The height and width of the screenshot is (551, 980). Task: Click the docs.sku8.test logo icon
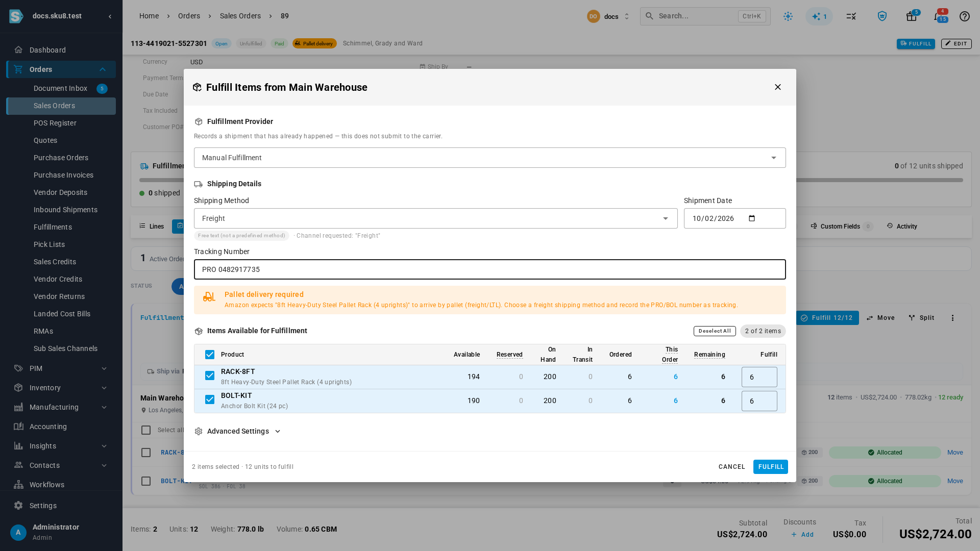coord(16,16)
